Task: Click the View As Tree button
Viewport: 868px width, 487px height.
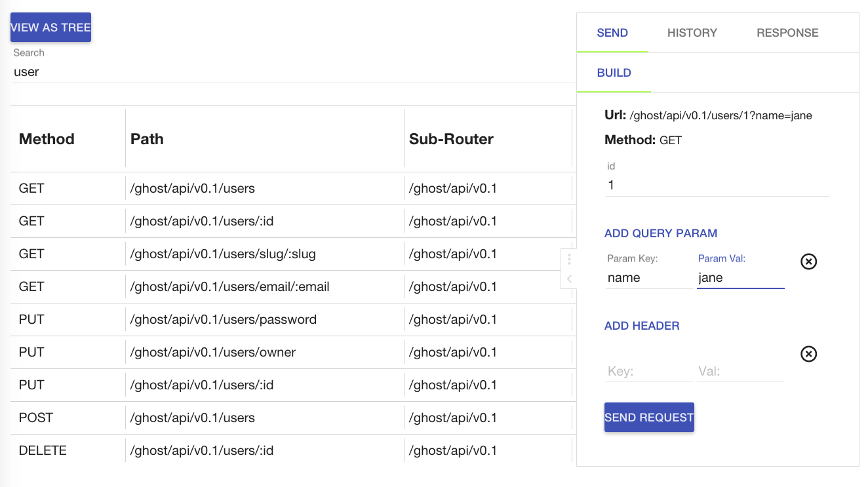Action: tap(50, 28)
